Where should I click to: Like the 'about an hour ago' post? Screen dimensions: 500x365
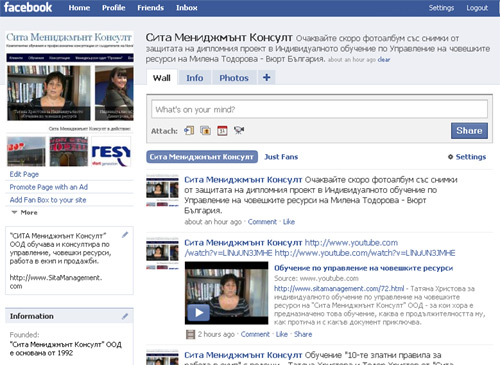click(x=289, y=222)
